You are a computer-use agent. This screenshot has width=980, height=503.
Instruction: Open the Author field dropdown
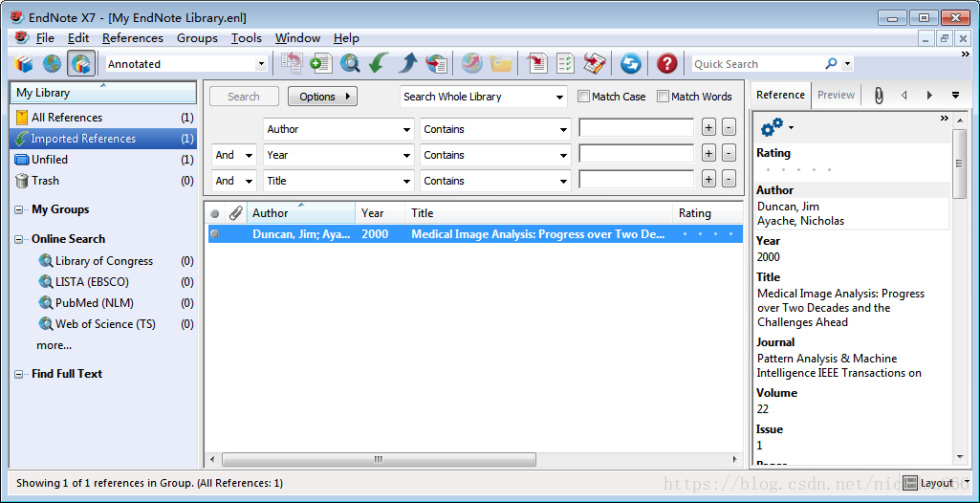(x=407, y=130)
